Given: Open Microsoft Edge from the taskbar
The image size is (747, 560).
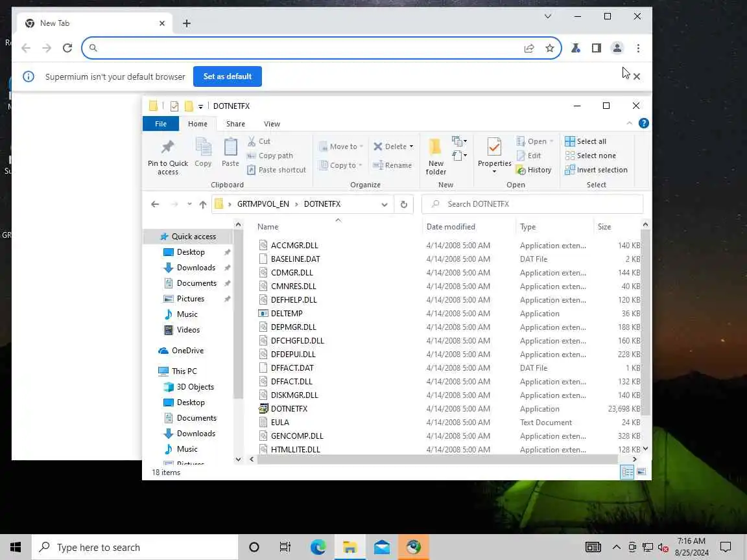Looking at the screenshot, I should pos(318,547).
